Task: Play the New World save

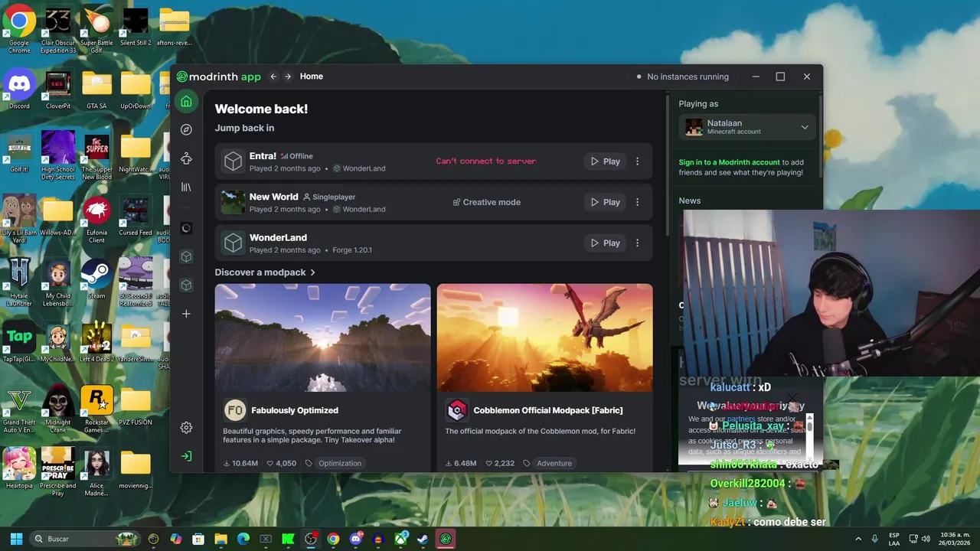Action: click(605, 202)
